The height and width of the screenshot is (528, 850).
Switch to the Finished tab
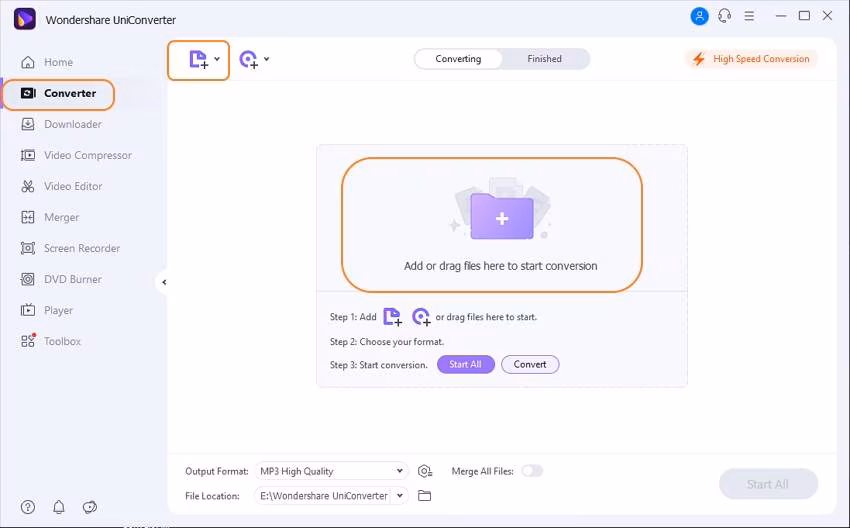[544, 59]
